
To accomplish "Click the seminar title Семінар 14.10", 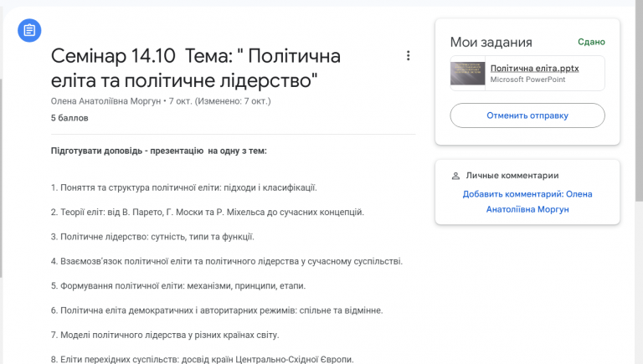I will point(196,68).
